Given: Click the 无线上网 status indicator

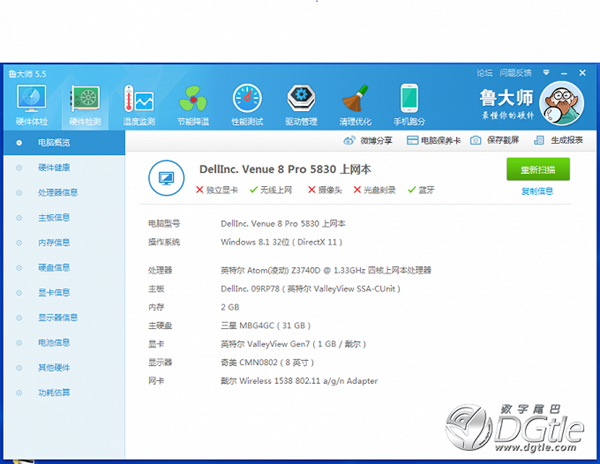Looking at the screenshot, I should coord(271,190).
